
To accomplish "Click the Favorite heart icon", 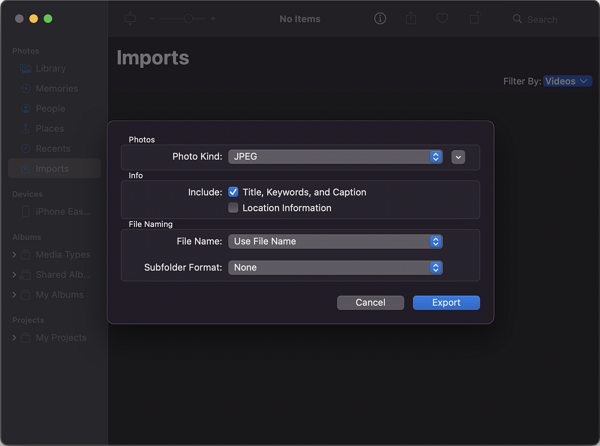I will pos(441,19).
